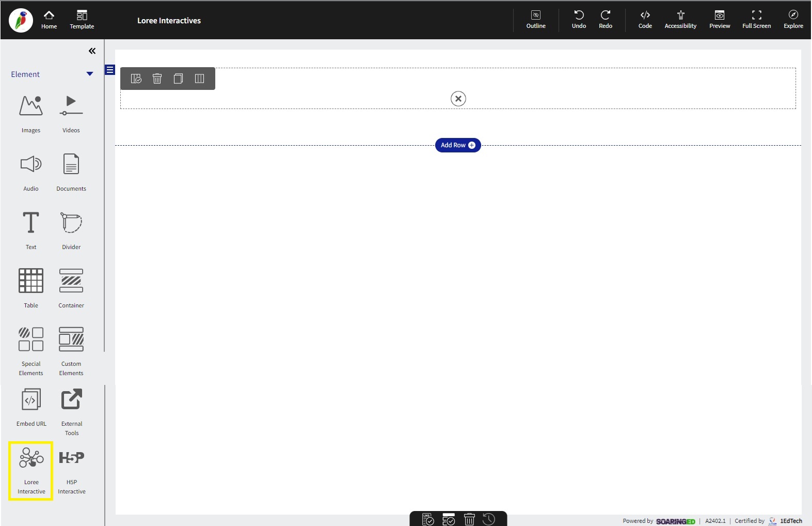Expand the Element dropdown arrow
The width and height of the screenshot is (812, 526).
point(90,74)
